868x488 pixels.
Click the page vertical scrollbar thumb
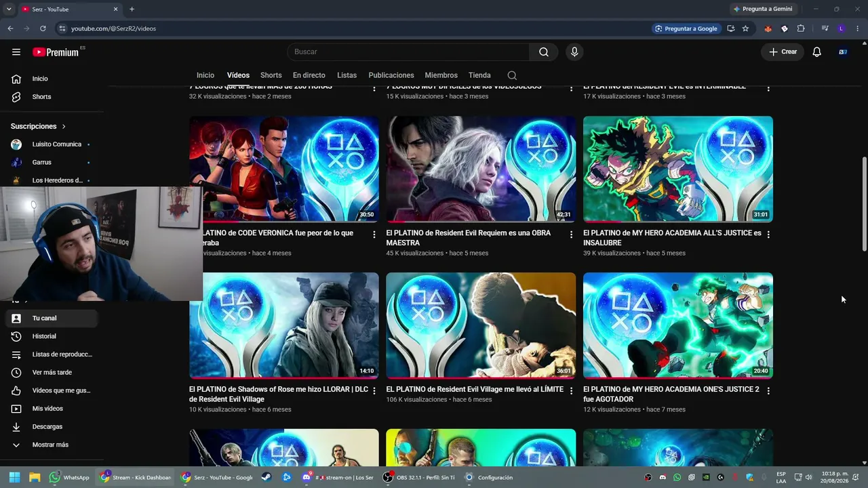(864, 204)
